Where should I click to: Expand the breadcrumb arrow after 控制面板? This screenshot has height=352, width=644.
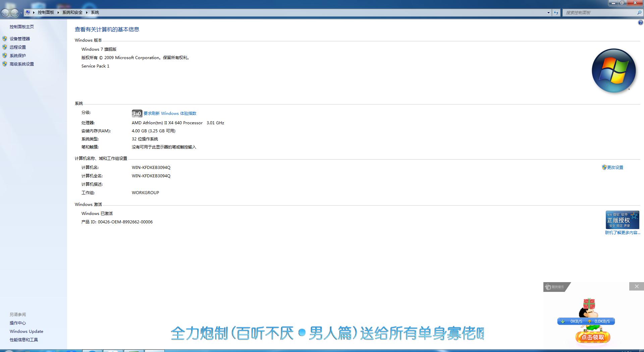tap(58, 12)
